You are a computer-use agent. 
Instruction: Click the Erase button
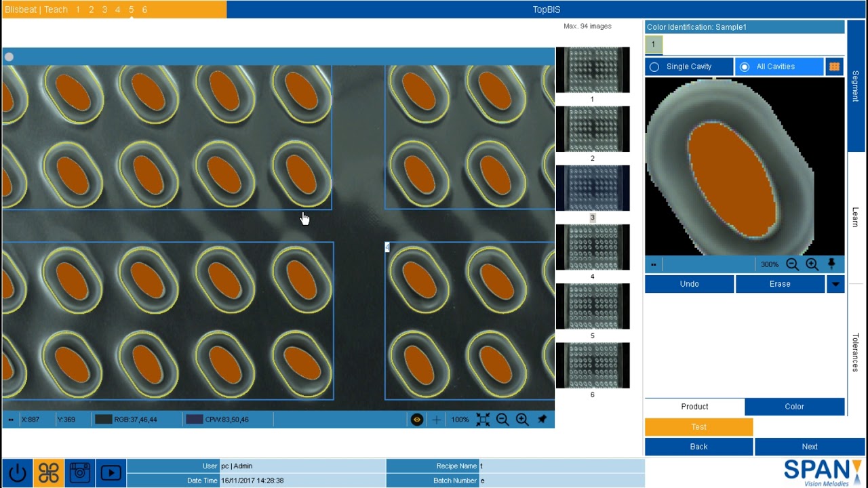(780, 284)
